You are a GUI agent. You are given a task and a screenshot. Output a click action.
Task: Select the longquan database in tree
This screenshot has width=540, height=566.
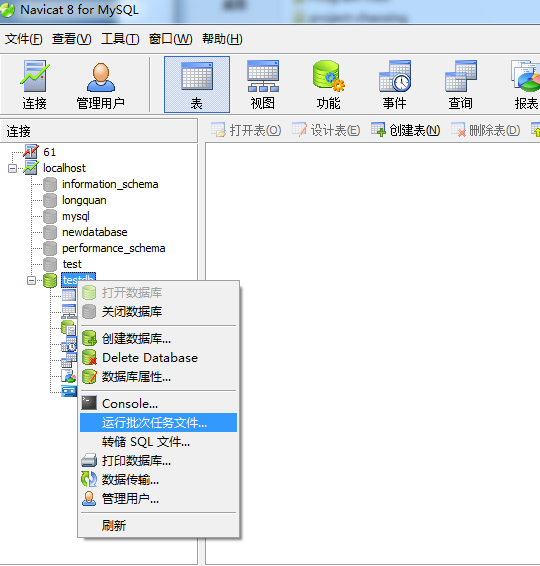tap(84, 200)
